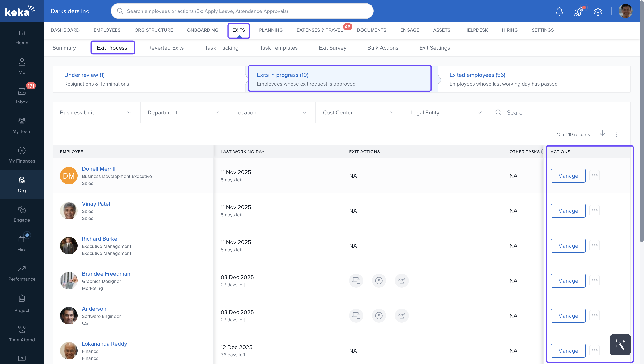The image size is (644, 364).
Task: Download records using the download icon
Action: [602, 134]
